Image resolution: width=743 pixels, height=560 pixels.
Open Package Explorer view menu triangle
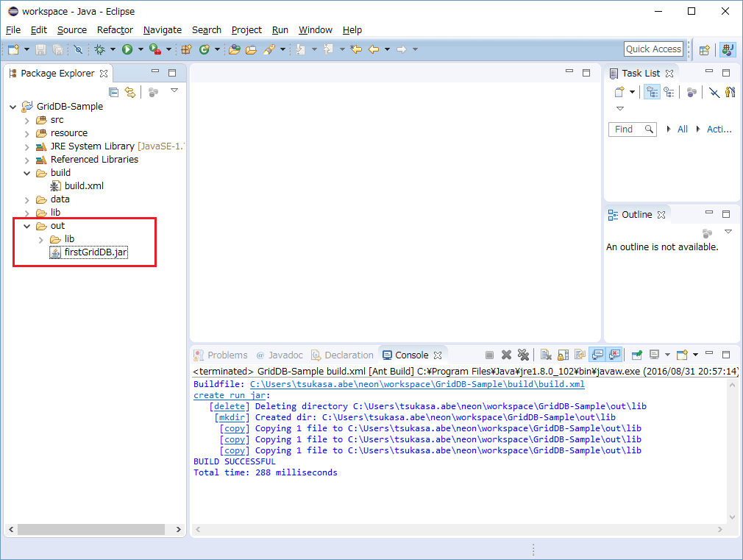coord(174,90)
